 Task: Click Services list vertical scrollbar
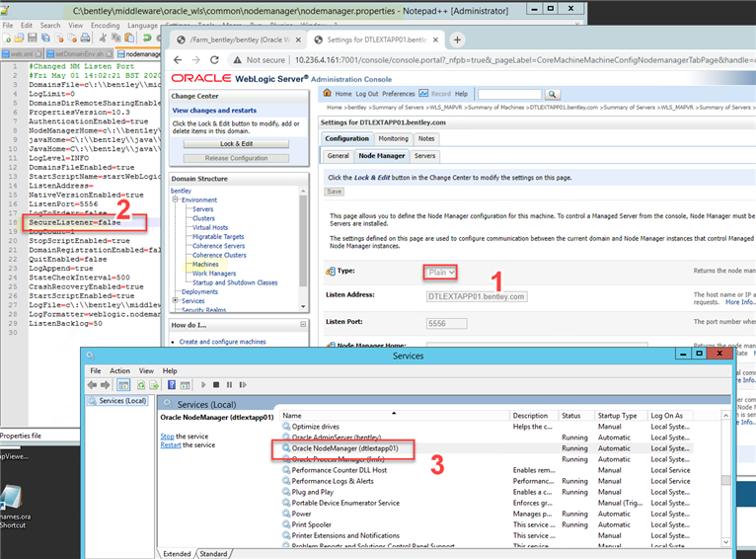(x=725, y=478)
